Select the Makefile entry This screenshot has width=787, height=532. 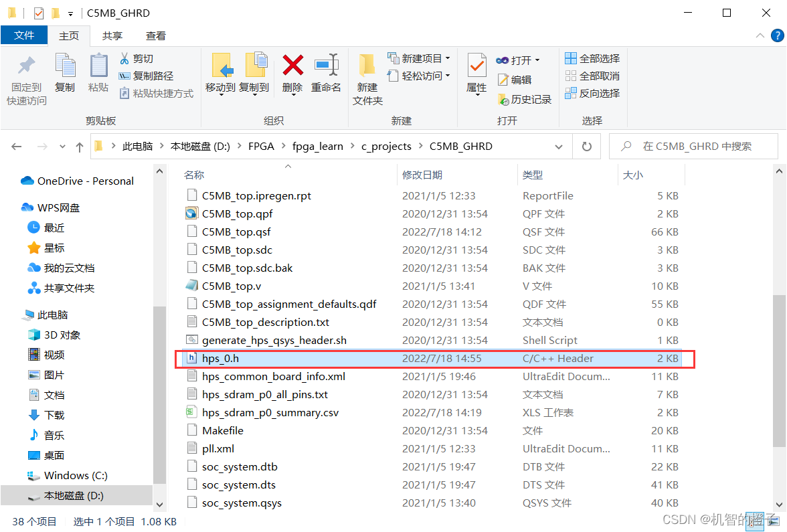(x=432, y=431)
